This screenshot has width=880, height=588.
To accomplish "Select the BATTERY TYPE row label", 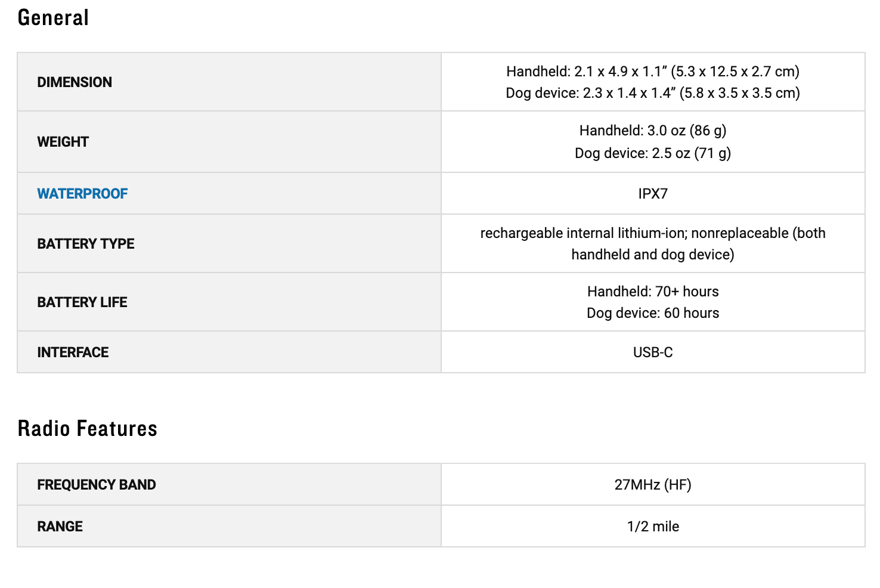I will 86,244.
